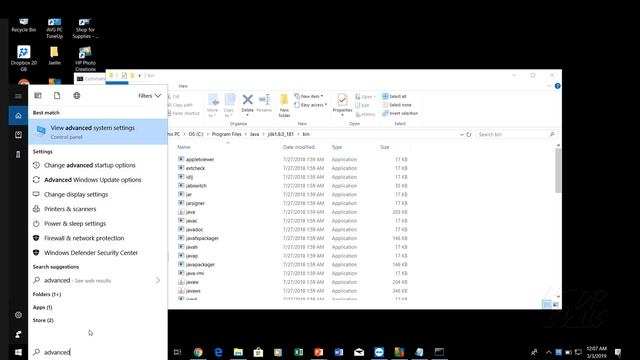Open File Explorer from the taskbar
This screenshot has height=360, width=640.
(x=238, y=352)
